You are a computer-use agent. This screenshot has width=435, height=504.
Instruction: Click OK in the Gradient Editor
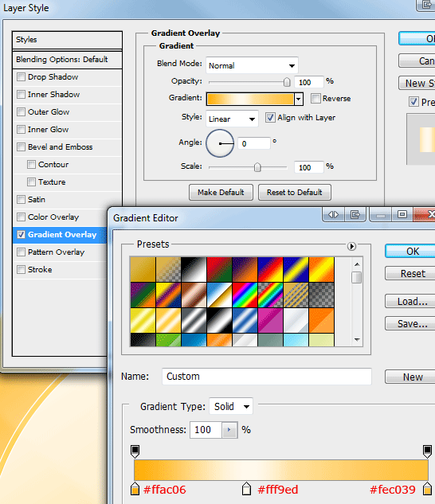[x=410, y=251]
